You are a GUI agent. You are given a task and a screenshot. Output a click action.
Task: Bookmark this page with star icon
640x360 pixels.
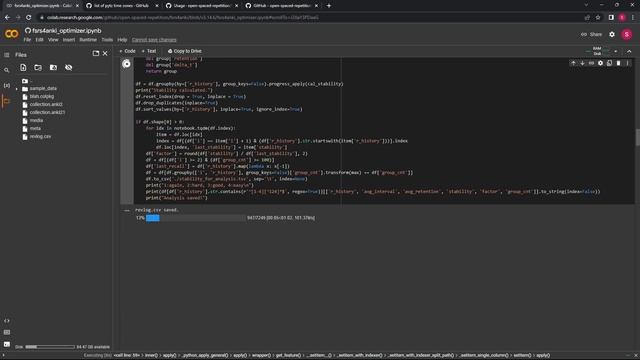pyautogui.click(x=598, y=18)
